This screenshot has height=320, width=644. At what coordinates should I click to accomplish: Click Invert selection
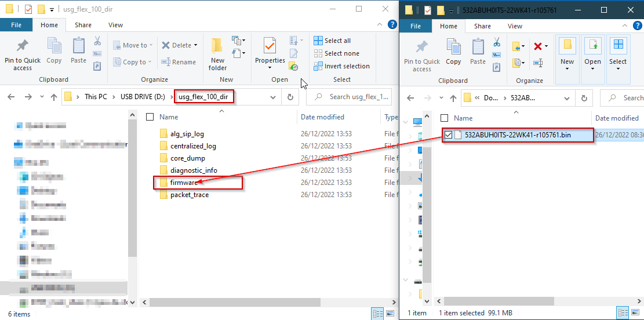tap(341, 66)
